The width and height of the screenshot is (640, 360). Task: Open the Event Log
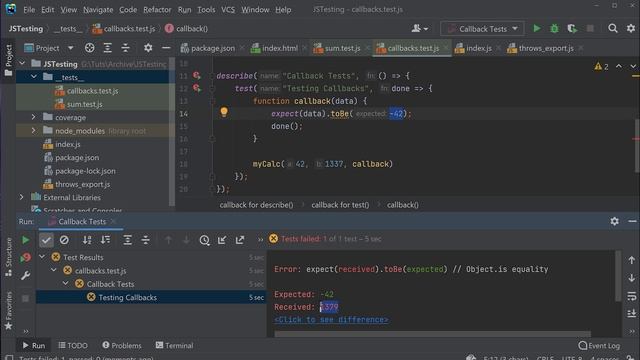click(599, 345)
